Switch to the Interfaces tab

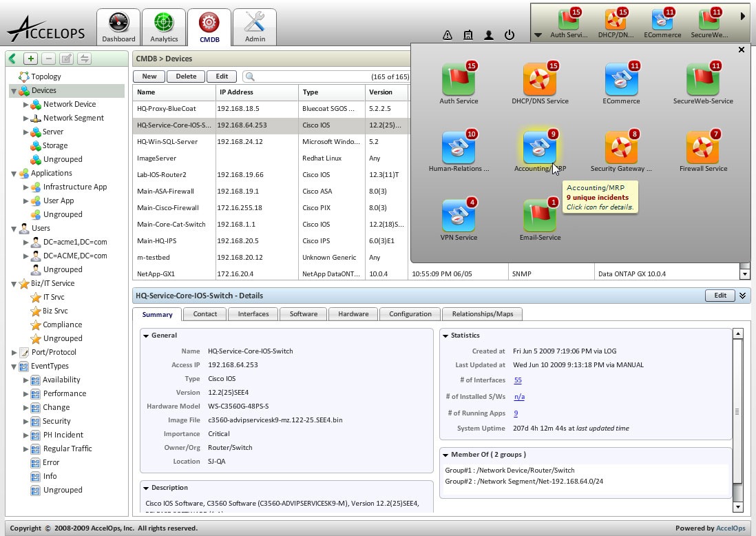pyautogui.click(x=253, y=314)
